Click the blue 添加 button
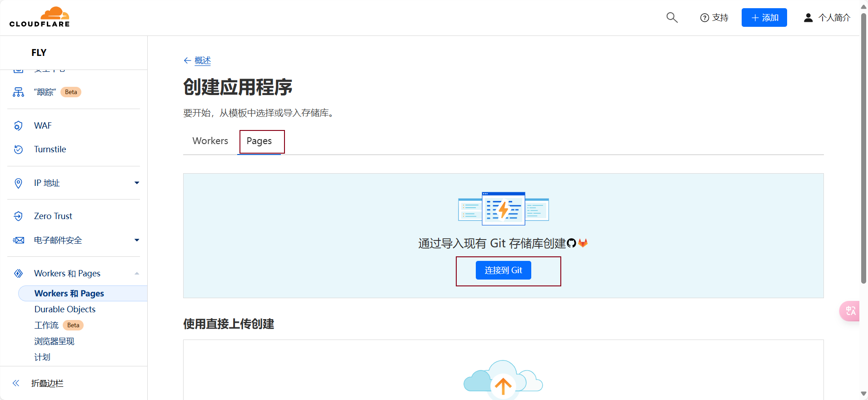868x400 pixels. point(764,18)
